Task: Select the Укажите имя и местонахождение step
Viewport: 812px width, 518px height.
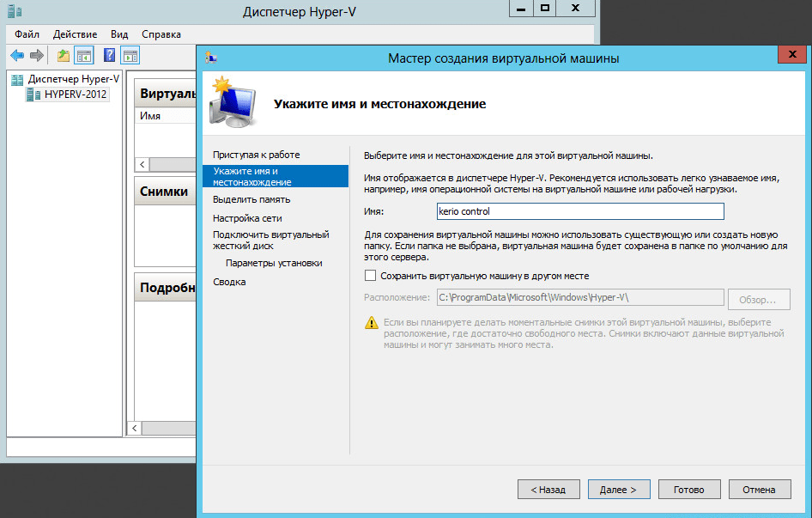Action: click(276, 176)
